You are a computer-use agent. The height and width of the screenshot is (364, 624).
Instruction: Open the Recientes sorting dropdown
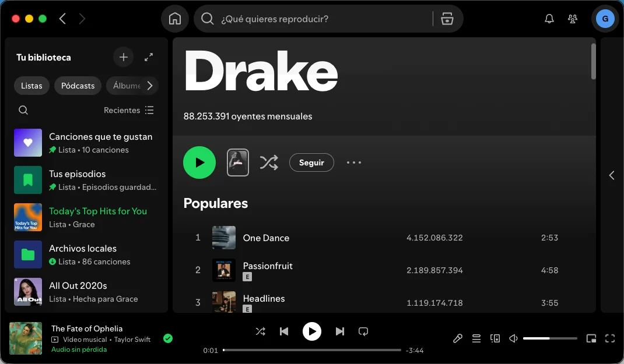tap(128, 110)
